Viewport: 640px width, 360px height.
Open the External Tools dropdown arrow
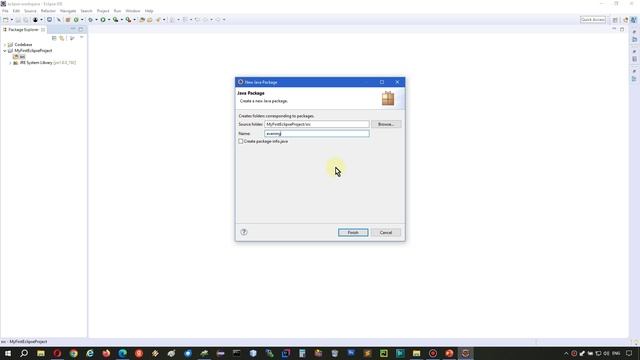click(x=134, y=20)
